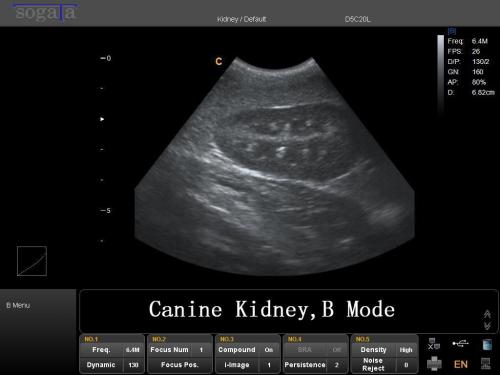The height and width of the screenshot is (375, 500).
Task: Click the computer workstation icon
Action: pos(486,364)
